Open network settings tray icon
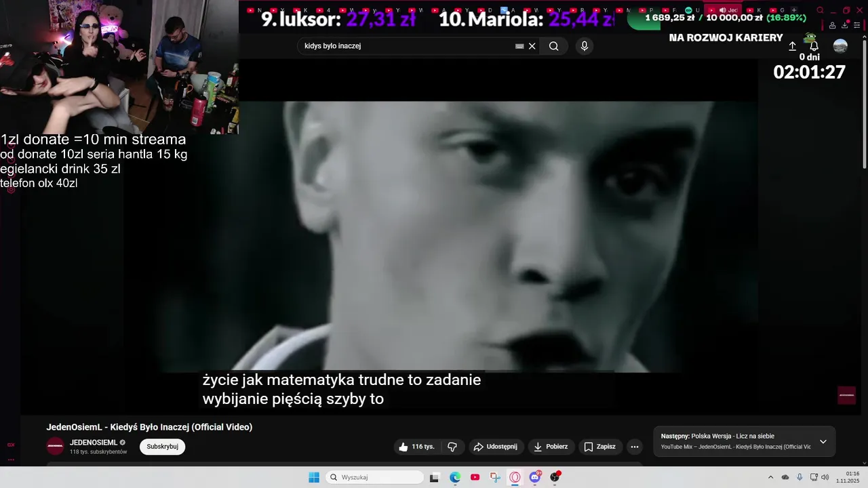The height and width of the screenshot is (488, 868). click(814, 477)
